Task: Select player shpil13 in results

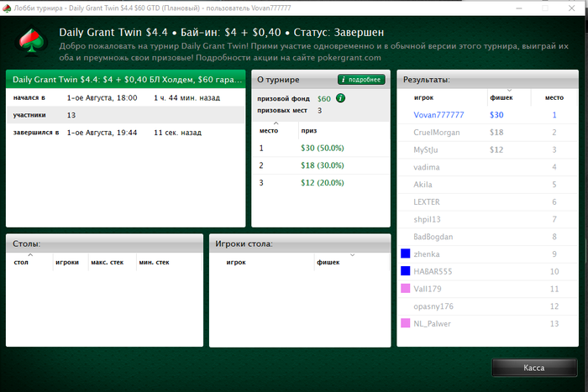Action: click(487, 219)
